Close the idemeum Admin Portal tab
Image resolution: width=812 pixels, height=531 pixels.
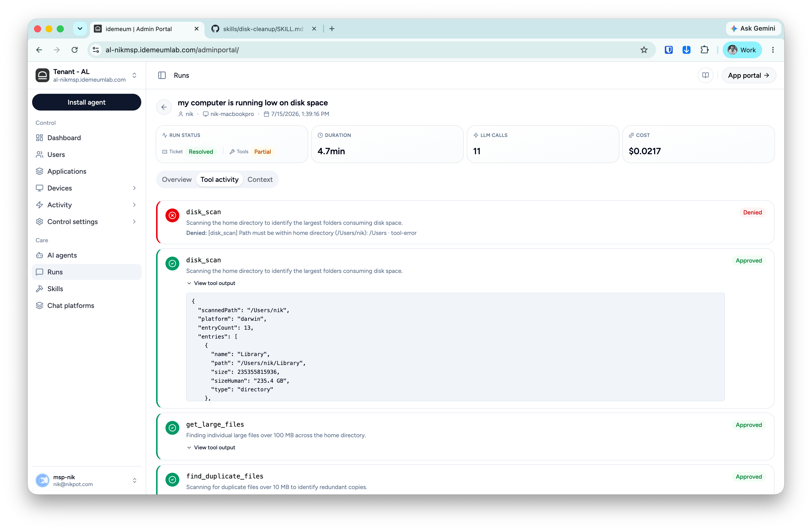pyautogui.click(x=197, y=29)
